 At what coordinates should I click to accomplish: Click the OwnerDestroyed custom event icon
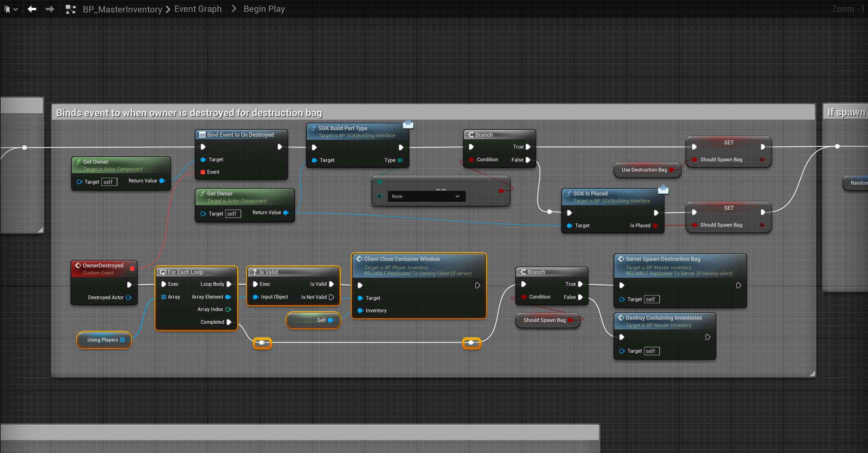coord(78,265)
